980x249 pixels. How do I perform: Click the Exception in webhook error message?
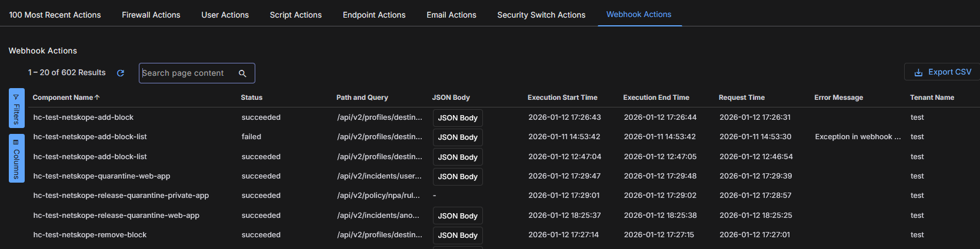[x=857, y=137]
